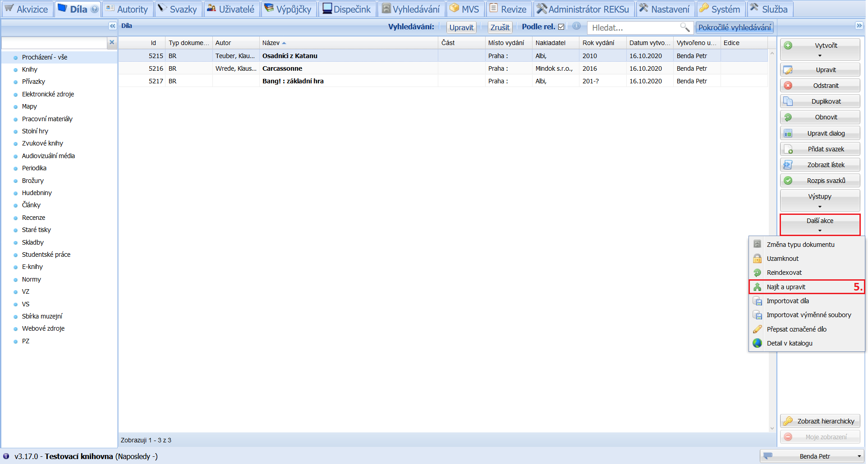Open the Výstupy dropdown
The image size is (868, 464).
[820, 200]
